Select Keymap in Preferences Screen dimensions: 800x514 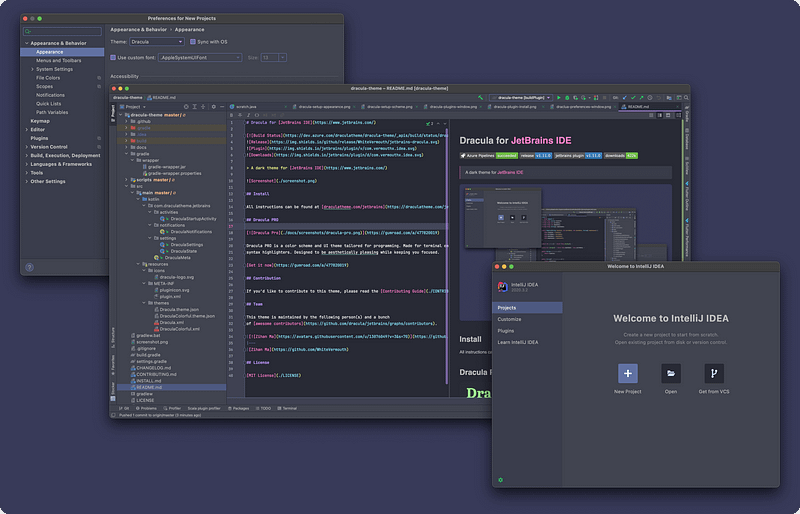click(x=40, y=121)
